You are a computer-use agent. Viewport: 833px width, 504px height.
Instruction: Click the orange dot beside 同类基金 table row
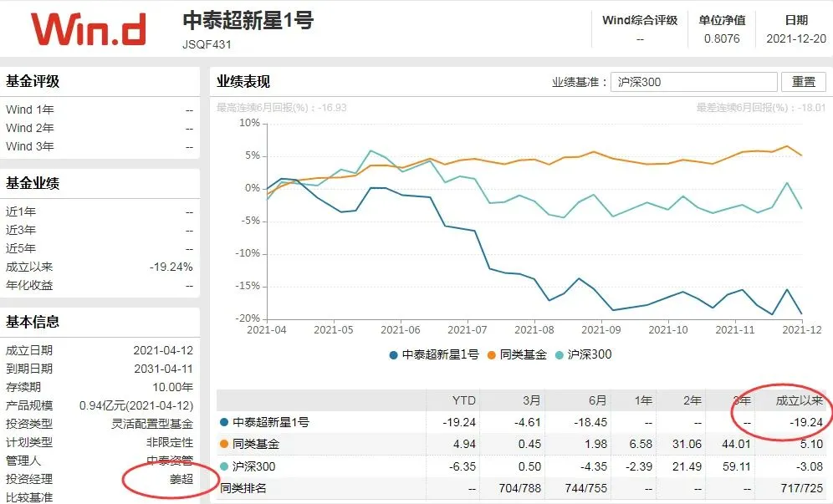pyautogui.click(x=224, y=444)
